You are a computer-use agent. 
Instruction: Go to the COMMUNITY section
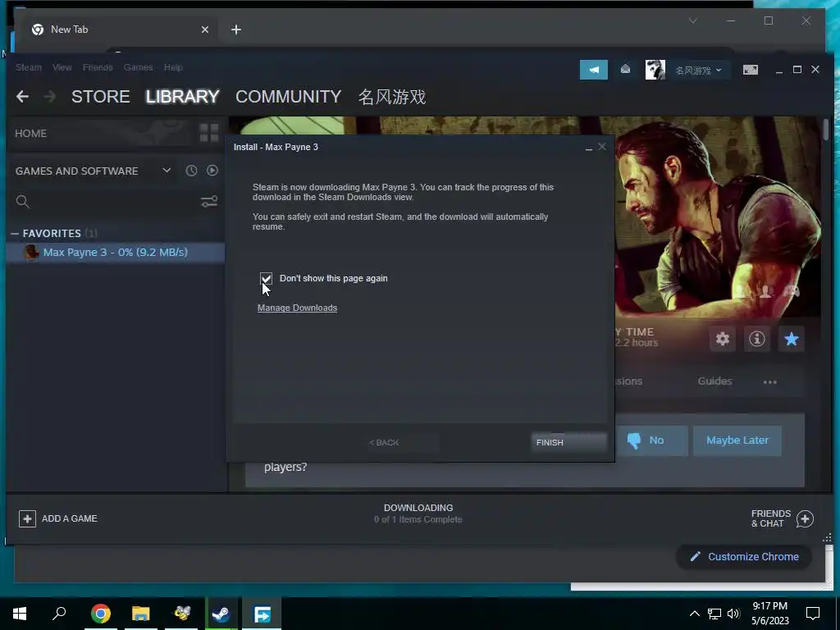288,97
